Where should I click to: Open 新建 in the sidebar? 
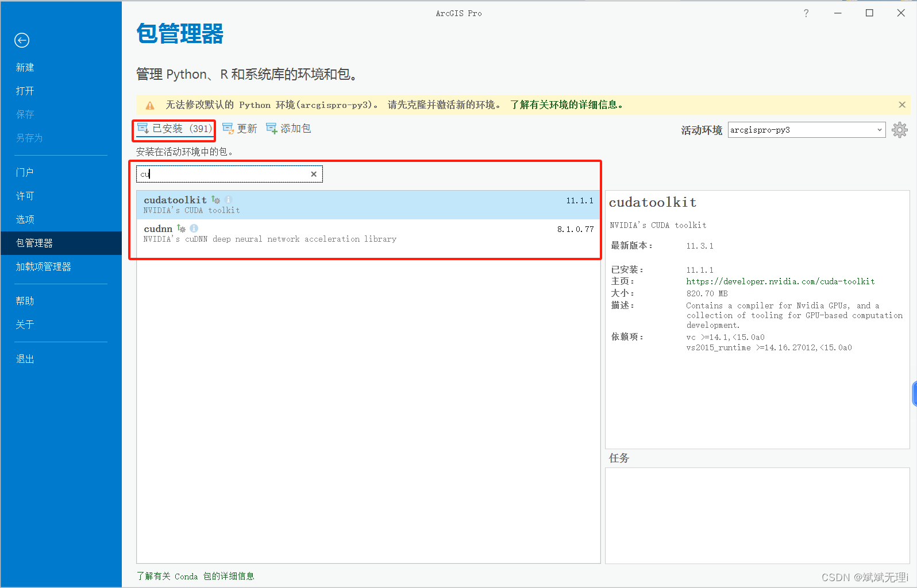(x=25, y=67)
